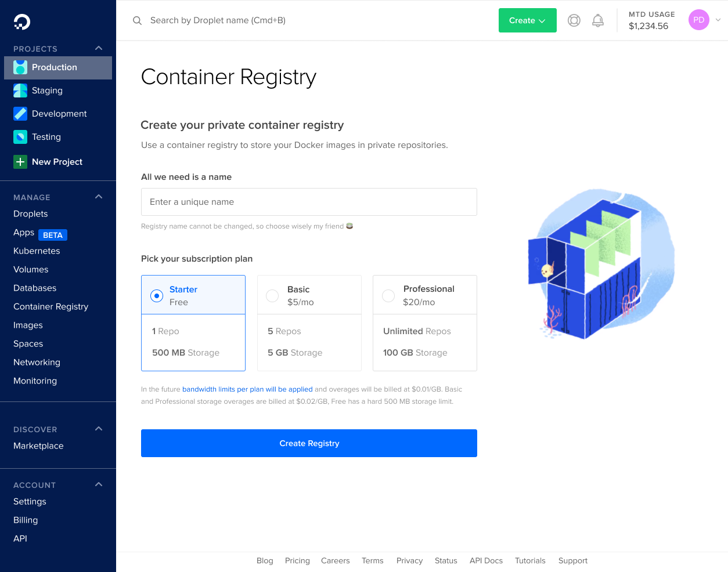Click the green New Project plus icon

tap(20, 162)
